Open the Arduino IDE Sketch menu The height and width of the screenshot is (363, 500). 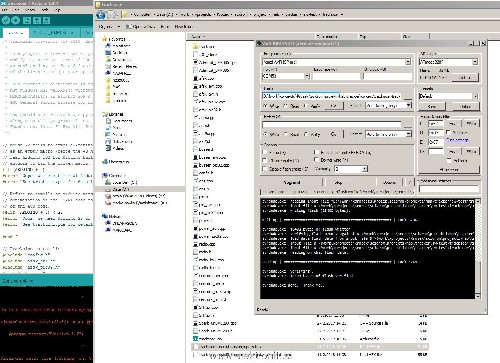[x=30, y=10]
